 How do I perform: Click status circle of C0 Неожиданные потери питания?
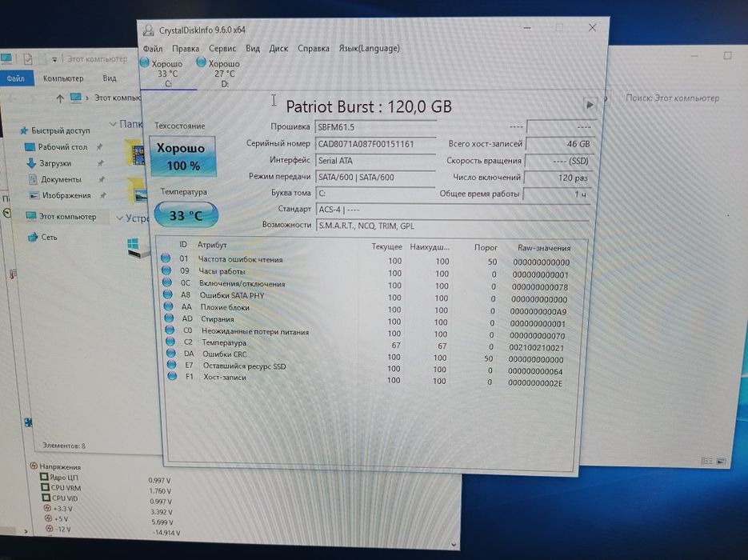coord(170,330)
